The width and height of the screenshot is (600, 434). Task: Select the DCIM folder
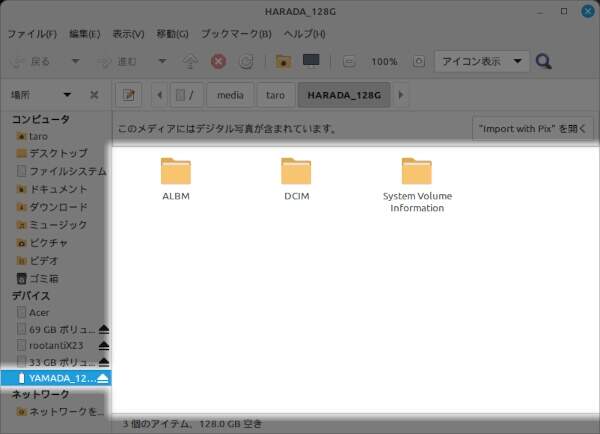click(297, 179)
